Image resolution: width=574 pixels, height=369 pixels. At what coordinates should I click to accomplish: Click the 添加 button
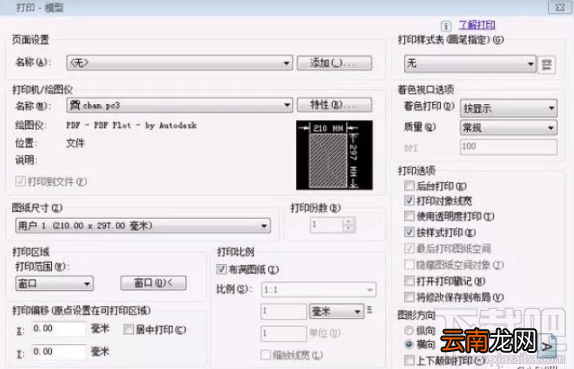click(334, 63)
